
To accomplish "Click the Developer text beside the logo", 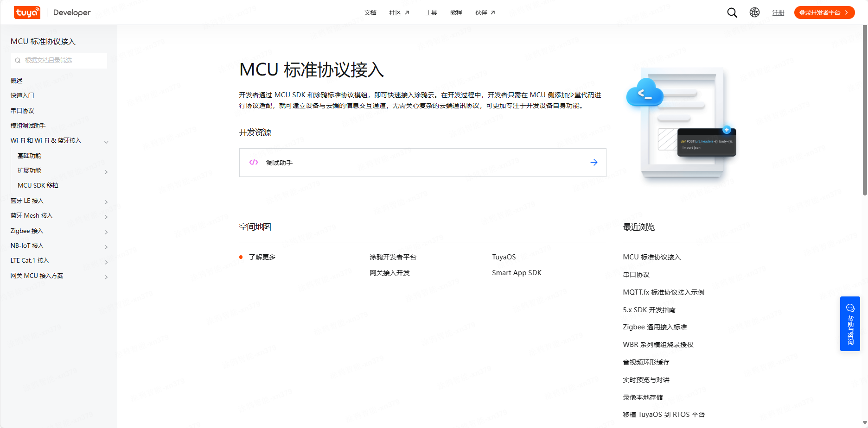I will pos(72,13).
